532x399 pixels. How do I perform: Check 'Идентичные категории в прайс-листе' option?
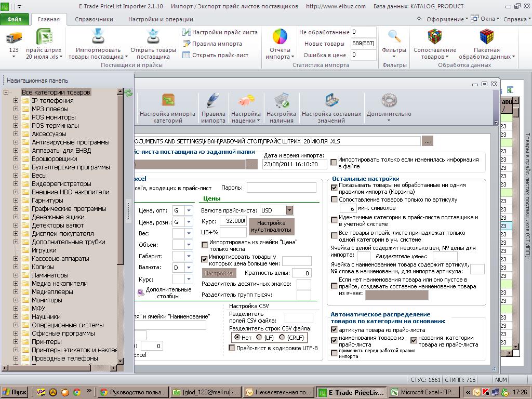point(334,220)
